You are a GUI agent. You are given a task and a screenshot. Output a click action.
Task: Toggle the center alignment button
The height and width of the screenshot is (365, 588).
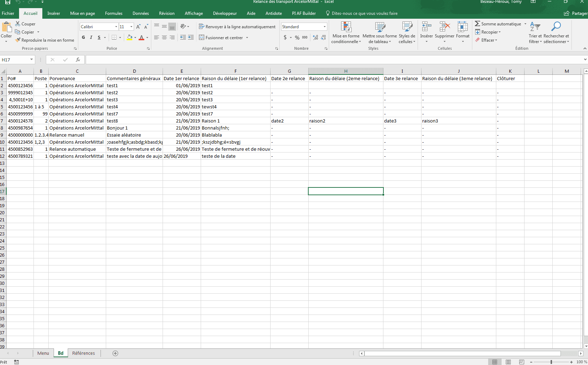click(164, 37)
